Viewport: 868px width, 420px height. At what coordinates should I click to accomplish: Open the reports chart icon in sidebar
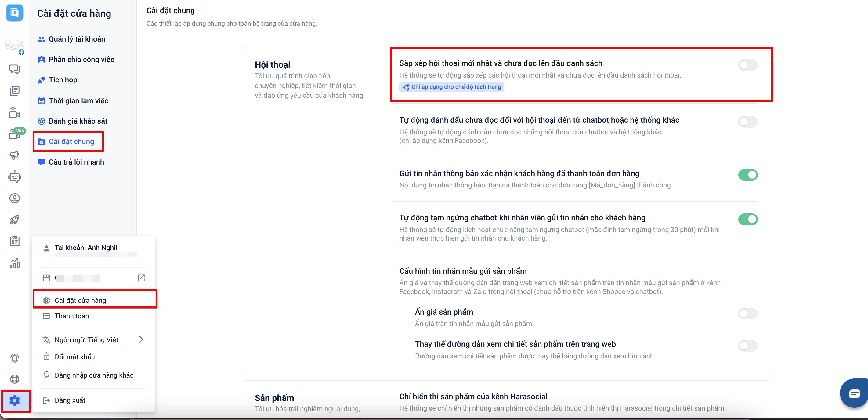[x=14, y=262]
